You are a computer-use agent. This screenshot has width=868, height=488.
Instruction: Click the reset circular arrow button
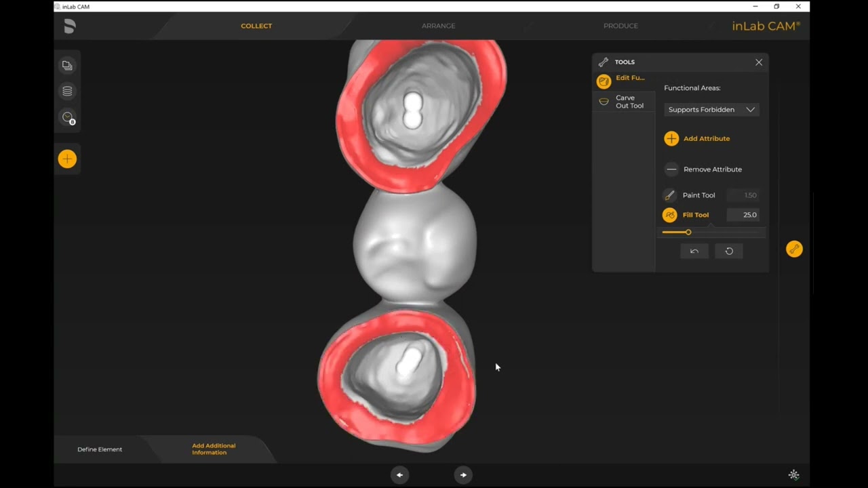(729, 251)
